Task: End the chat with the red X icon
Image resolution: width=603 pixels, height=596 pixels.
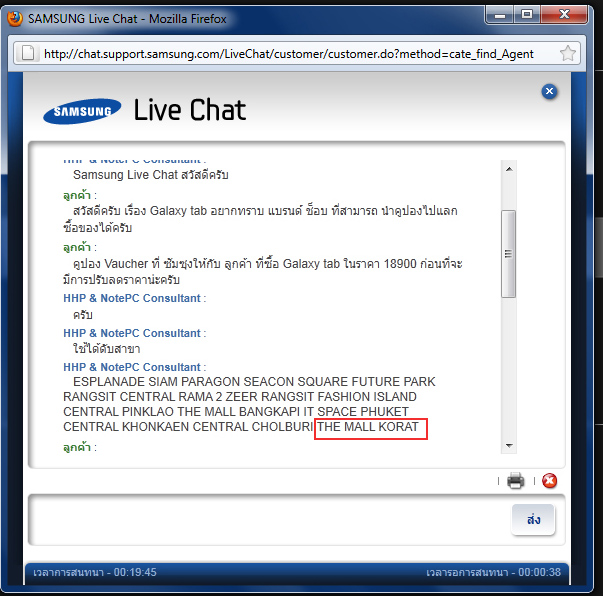Action: pyautogui.click(x=549, y=481)
